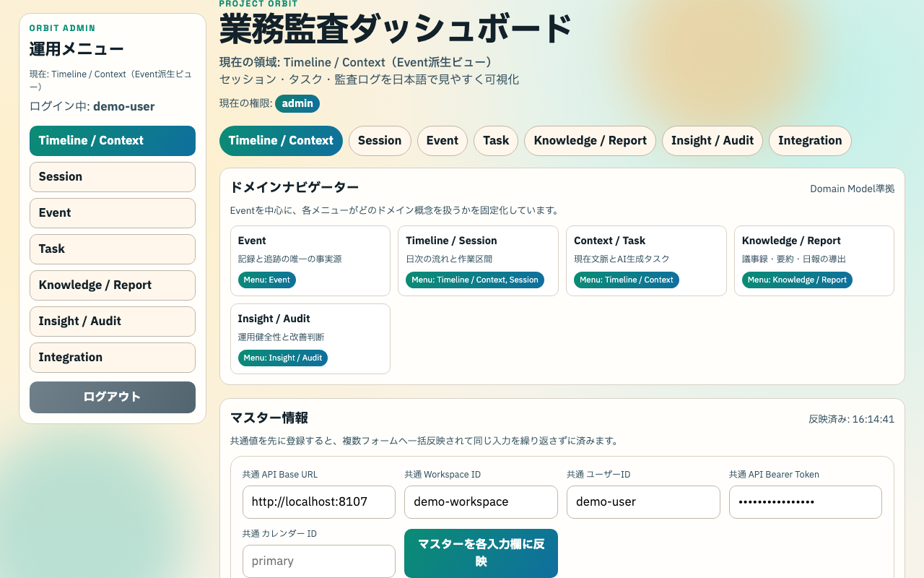Select the Integration top tab

810,141
